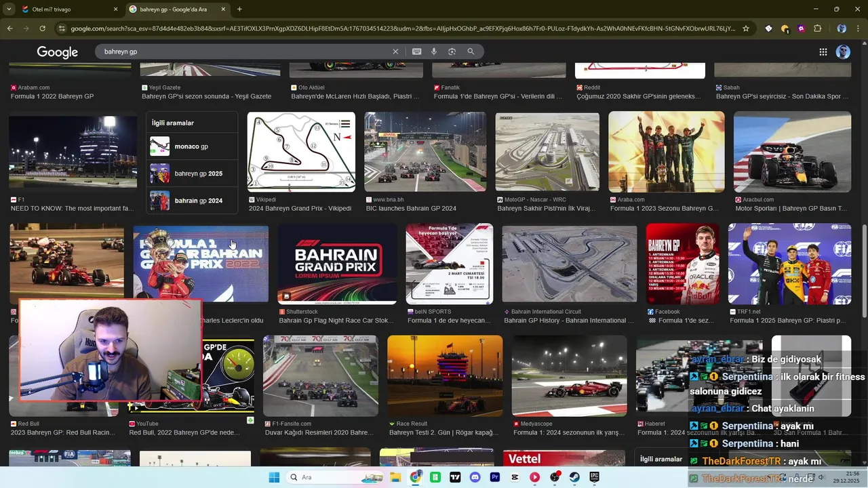The height and width of the screenshot is (488, 868).
Task: Open the tab search dropdown arrow
Action: pos(8,9)
